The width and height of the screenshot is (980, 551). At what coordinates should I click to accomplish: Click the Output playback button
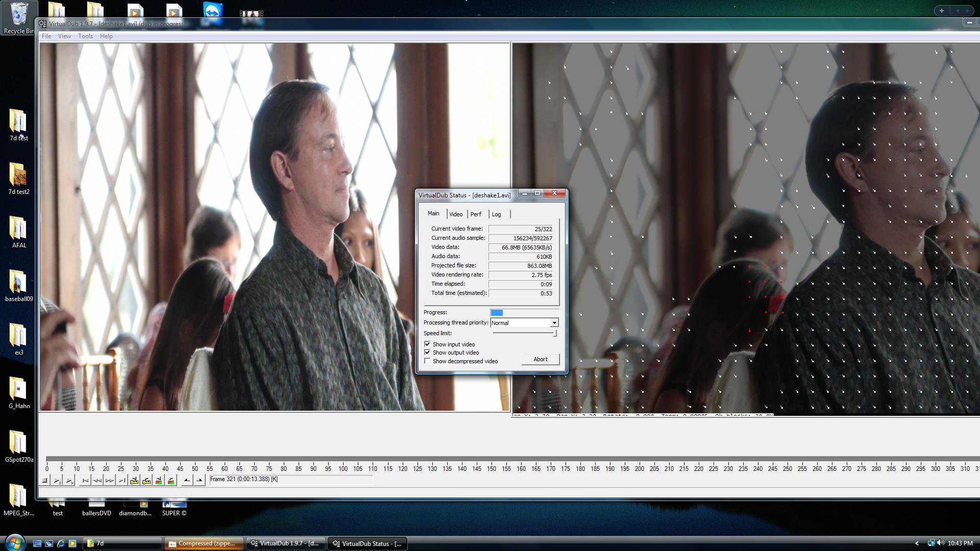pyautogui.click(x=69, y=480)
